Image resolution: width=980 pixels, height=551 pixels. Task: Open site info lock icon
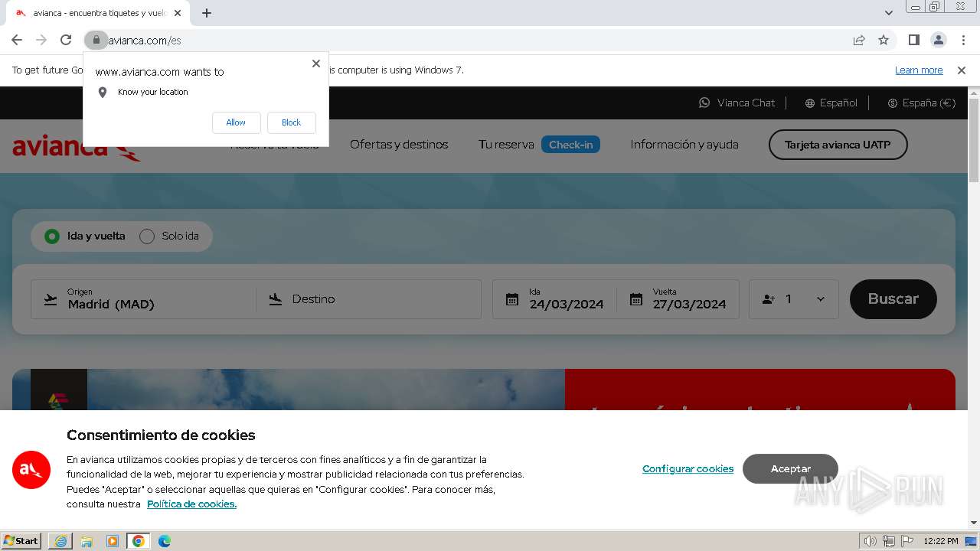(96, 40)
